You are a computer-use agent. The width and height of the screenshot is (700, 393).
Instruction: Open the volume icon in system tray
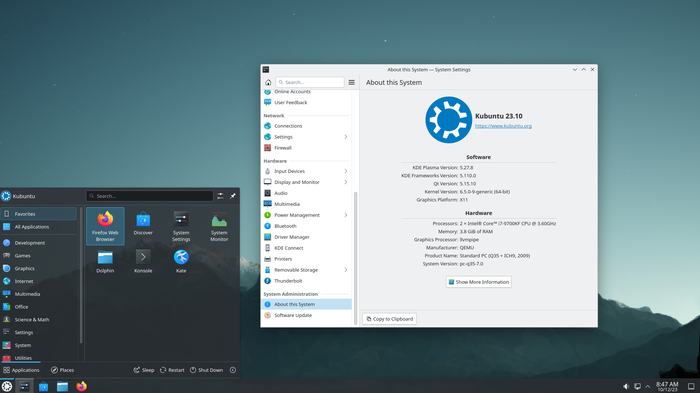click(x=626, y=386)
